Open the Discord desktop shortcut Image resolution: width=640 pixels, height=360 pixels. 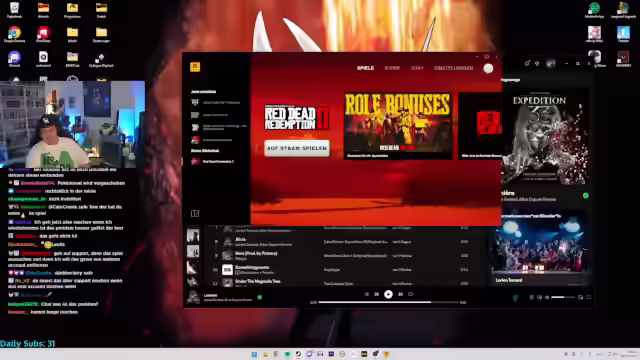14,57
